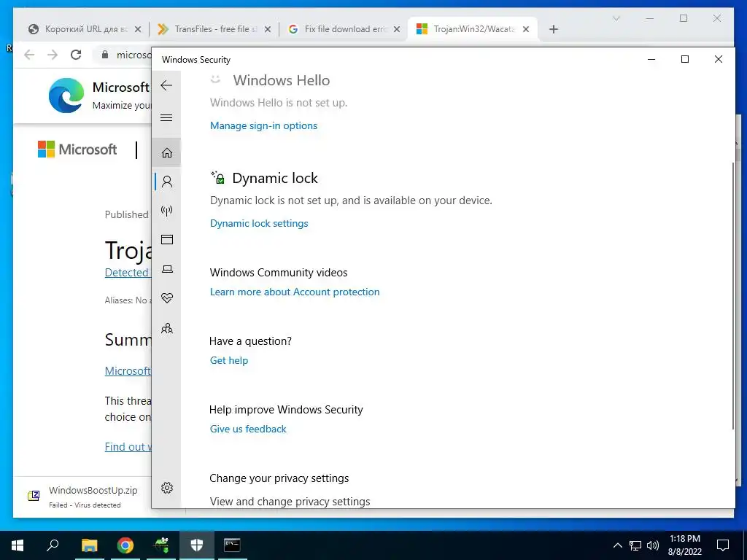
Task: Open Windows Security Home
Action: pyautogui.click(x=167, y=153)
